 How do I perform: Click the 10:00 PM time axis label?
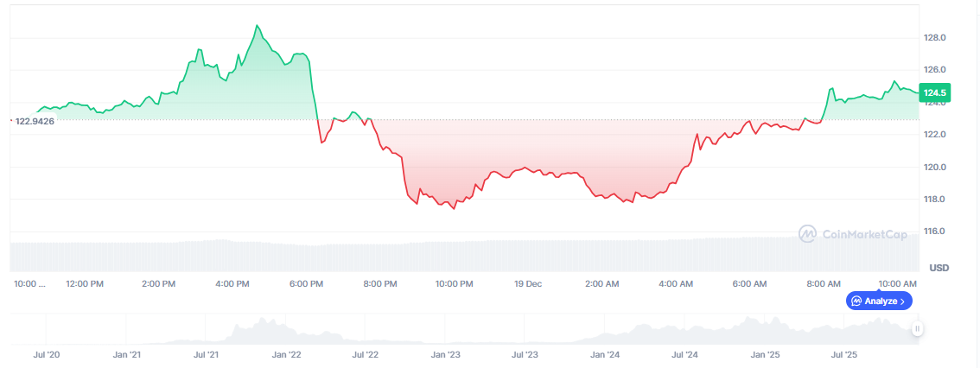pos(454,283)
